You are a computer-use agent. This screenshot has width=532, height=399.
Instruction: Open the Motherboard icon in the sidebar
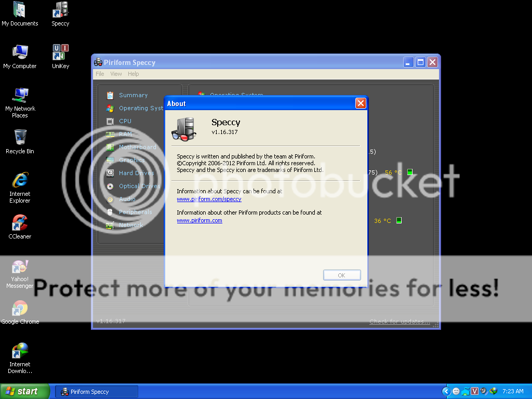coord(110,147)
